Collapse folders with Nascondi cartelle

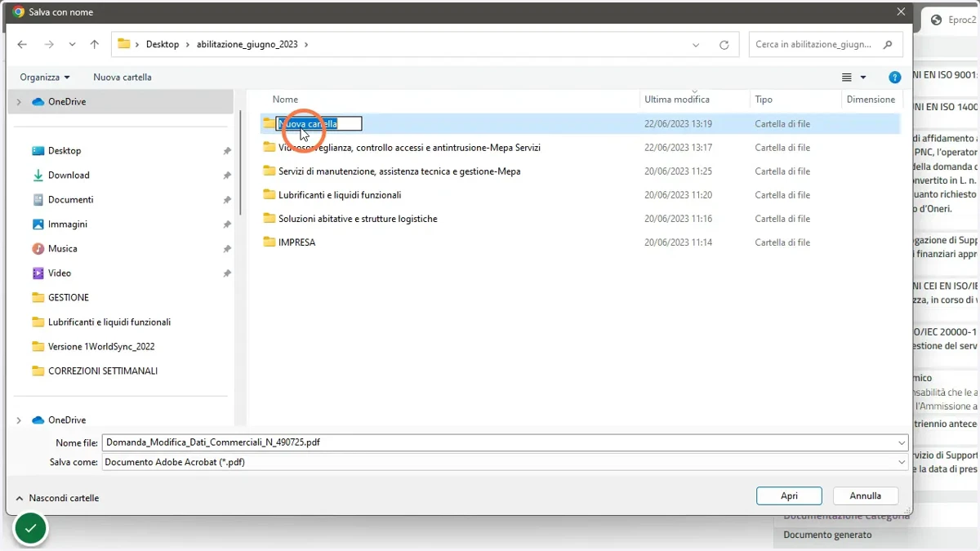57,498
